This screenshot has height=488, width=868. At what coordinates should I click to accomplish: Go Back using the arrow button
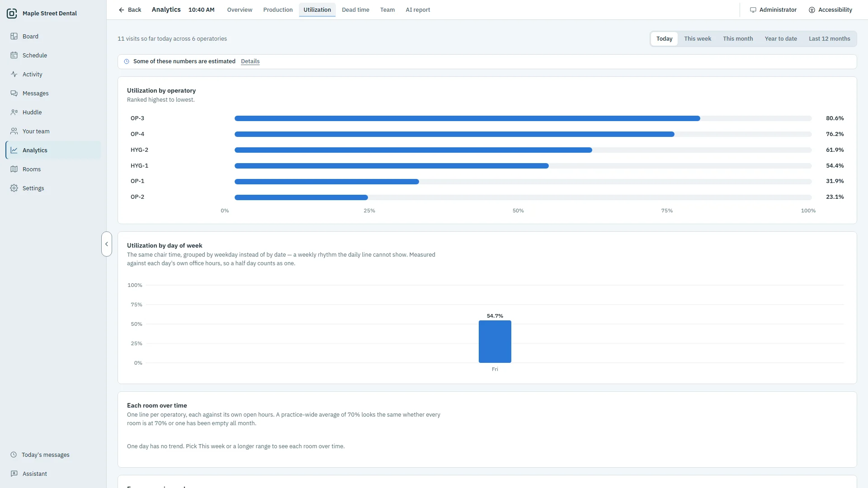pos(130,10)
